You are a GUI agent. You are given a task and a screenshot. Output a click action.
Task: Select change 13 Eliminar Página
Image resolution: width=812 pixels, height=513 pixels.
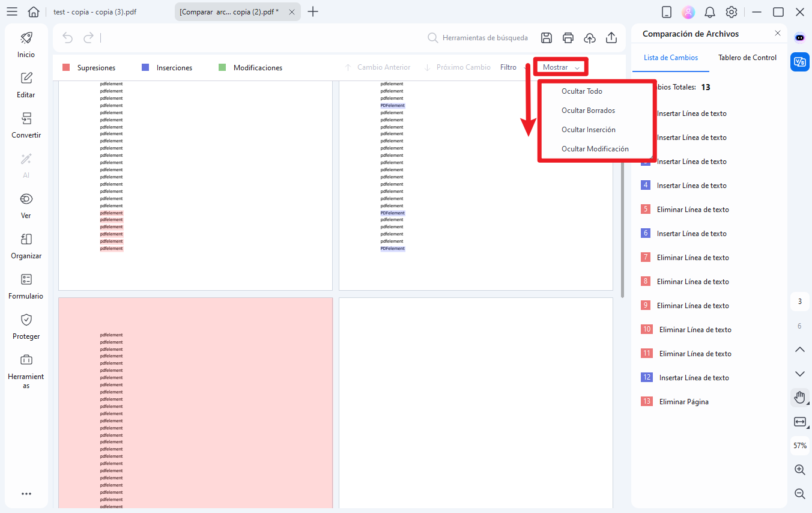coord(683,401)
